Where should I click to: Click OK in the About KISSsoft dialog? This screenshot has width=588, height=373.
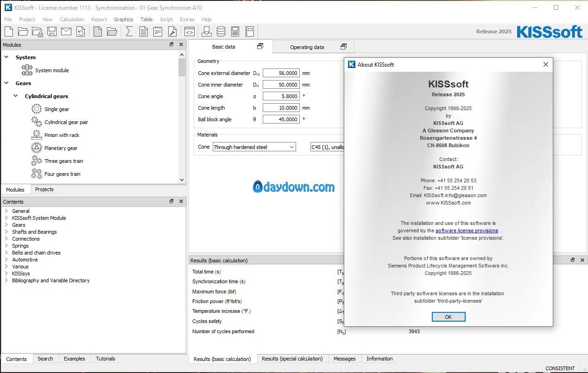(x=448, y=317)
